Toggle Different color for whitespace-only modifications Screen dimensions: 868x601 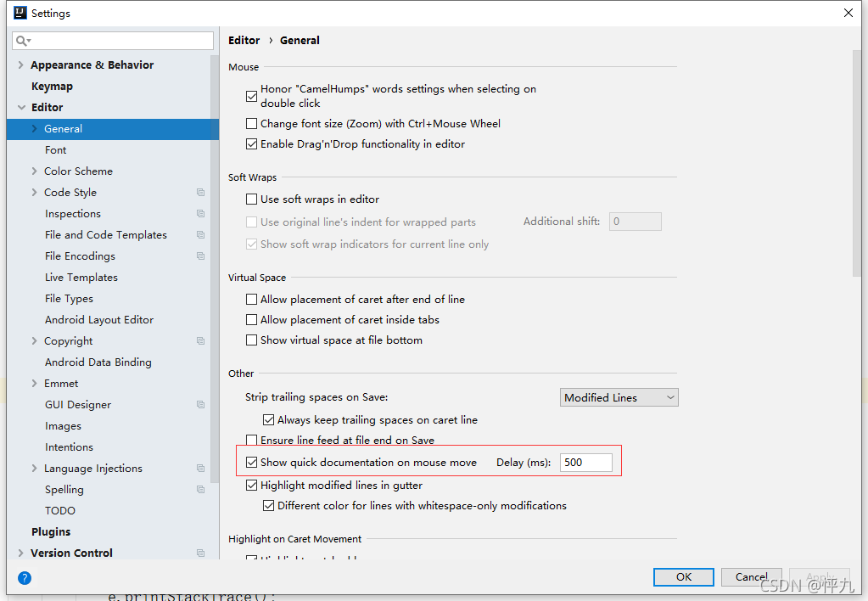(268, 506)
